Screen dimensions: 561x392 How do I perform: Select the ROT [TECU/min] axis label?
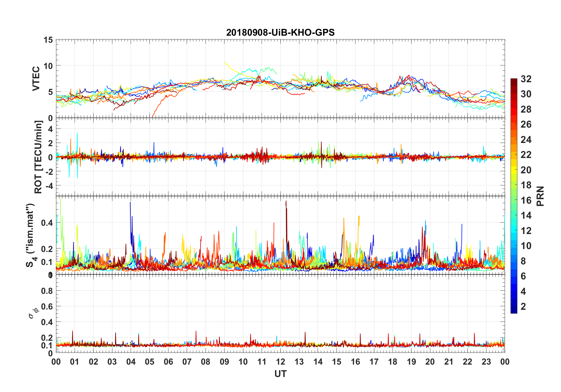click(38, 157)
